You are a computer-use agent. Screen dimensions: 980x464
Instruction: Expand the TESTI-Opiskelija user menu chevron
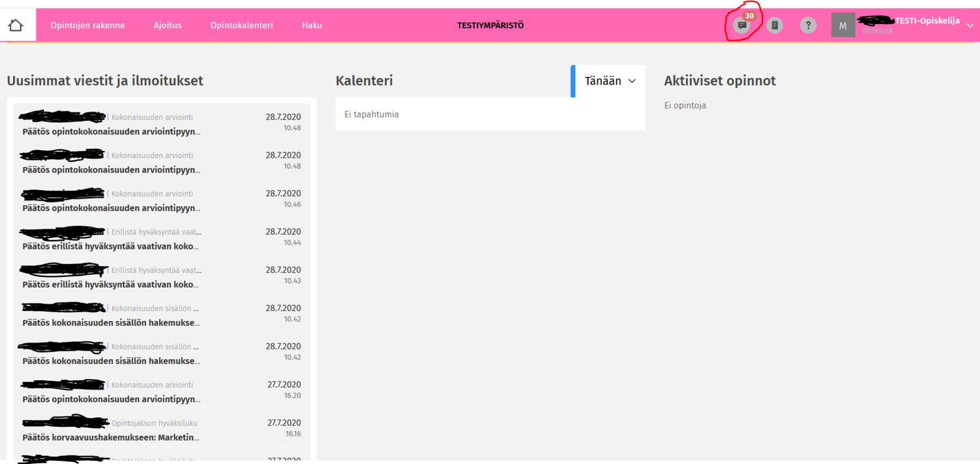970,25
